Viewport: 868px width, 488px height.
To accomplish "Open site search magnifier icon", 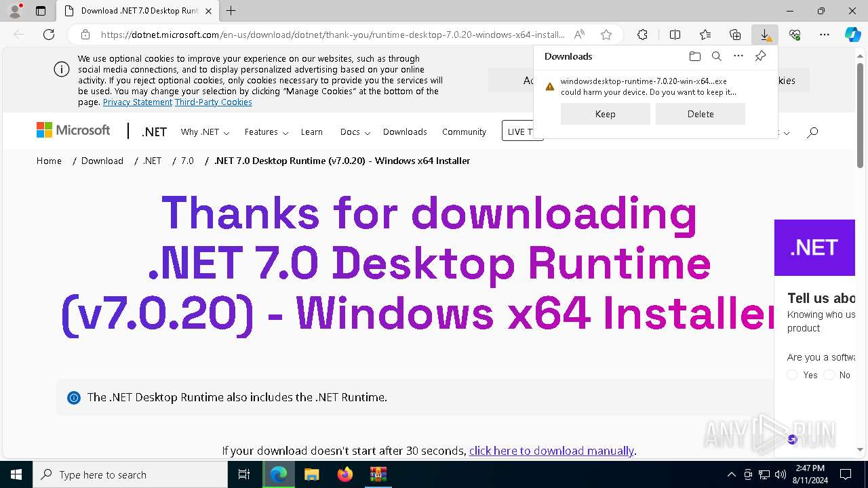I will tap(812, 132).
